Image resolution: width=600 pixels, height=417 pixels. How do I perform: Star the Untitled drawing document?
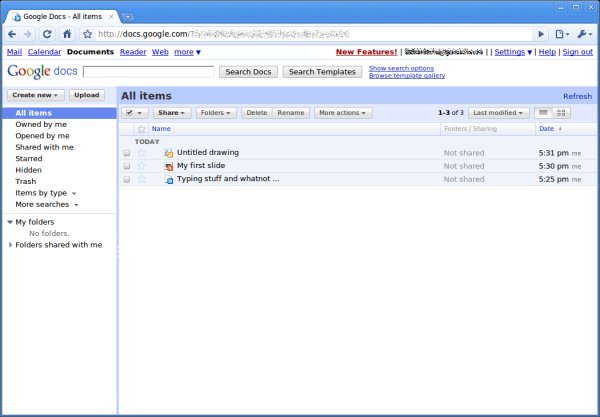(141, 153)
